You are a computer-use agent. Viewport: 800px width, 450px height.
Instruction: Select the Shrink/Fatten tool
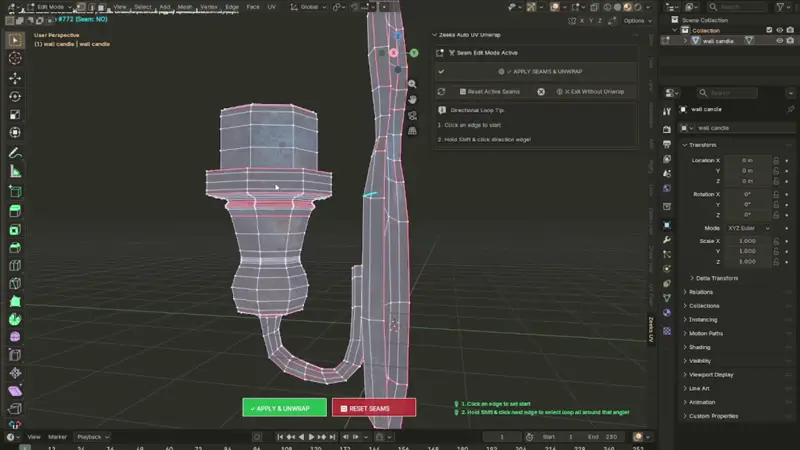tap(15, 373)
